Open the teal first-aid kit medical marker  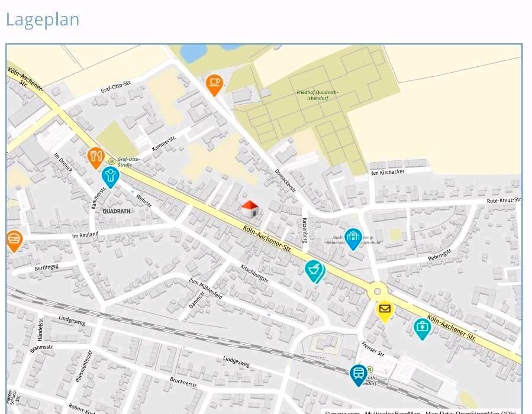pyautogui.click(x=421, y=327)
